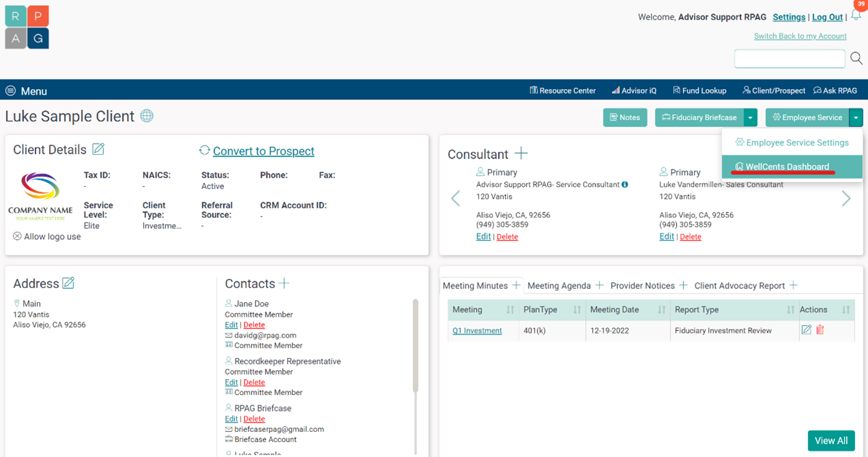Expand Fiduciary Briefcase dropdown arrow

pyautogui.click(x=750, y=117)
